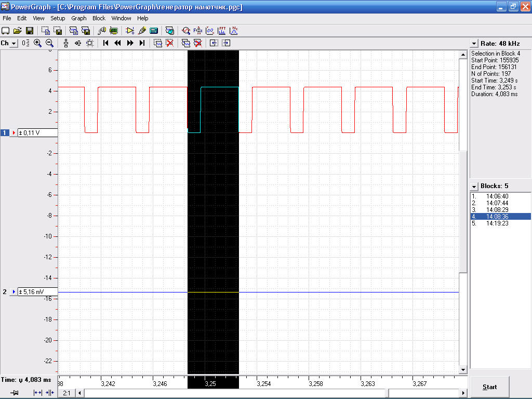Click the yellow marker pen icon

(x=142, y=31)
